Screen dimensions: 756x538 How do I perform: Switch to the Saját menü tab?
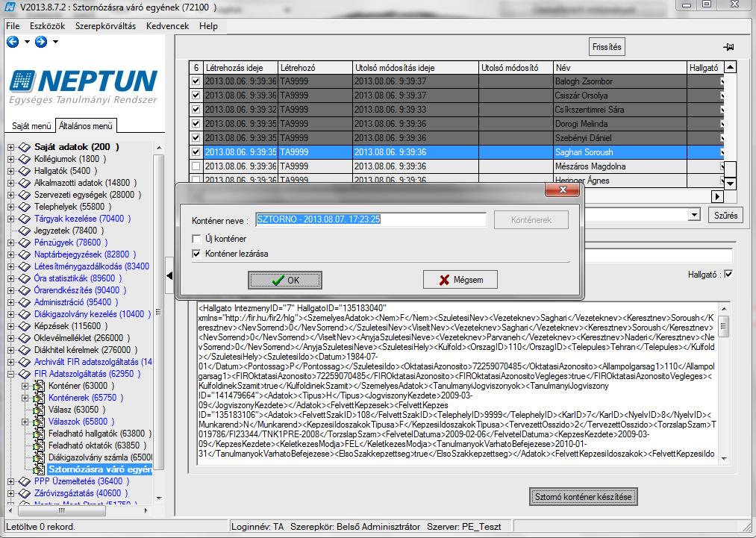click(31, 126)
